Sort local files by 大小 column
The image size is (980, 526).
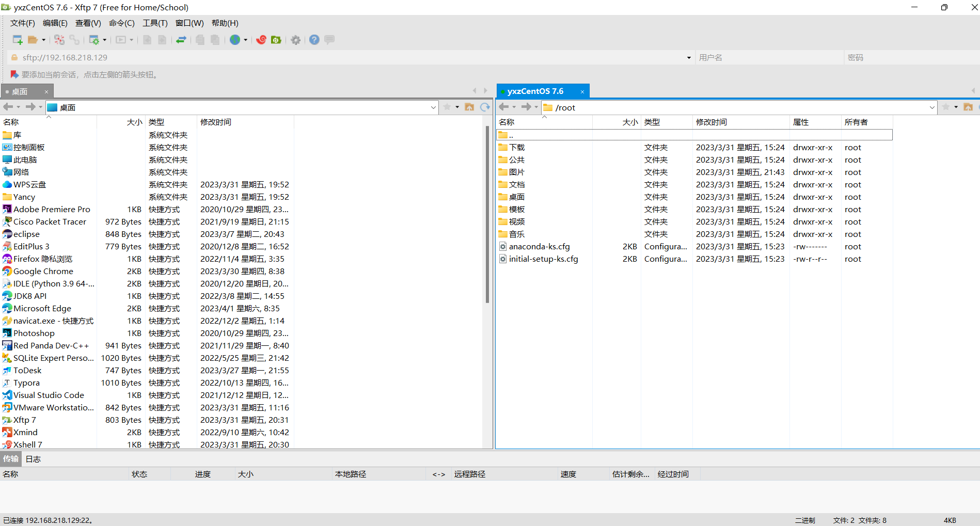(121, 122)
